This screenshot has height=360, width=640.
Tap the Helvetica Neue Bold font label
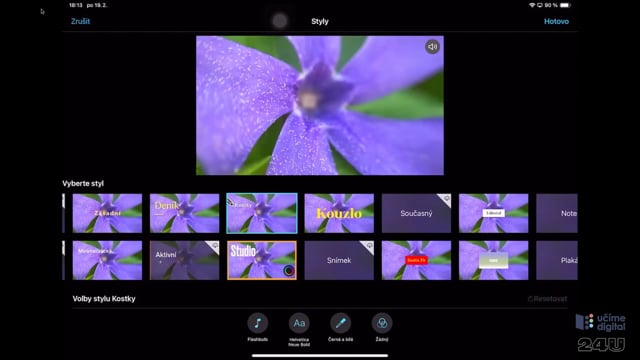pos(299,342)
